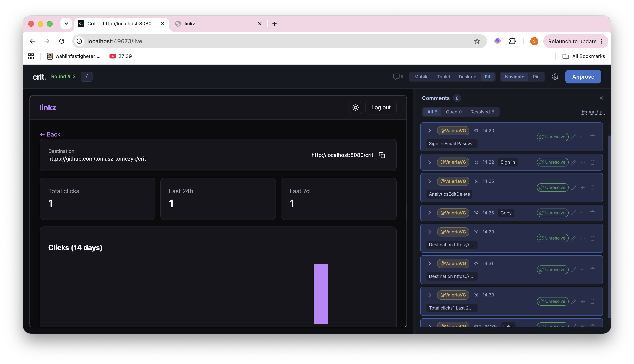This screenshot has width=634, height=364.
Task: Expand the R7 14:31 comment chevron
Action: tap(430, 263)
